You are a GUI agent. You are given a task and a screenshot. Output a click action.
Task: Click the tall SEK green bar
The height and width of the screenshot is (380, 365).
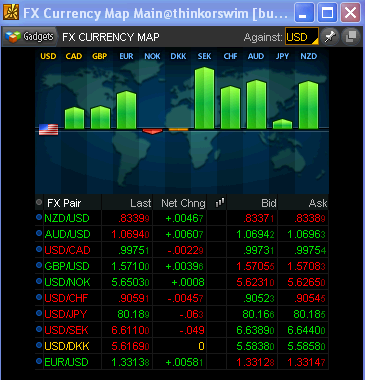click(204, 98)
